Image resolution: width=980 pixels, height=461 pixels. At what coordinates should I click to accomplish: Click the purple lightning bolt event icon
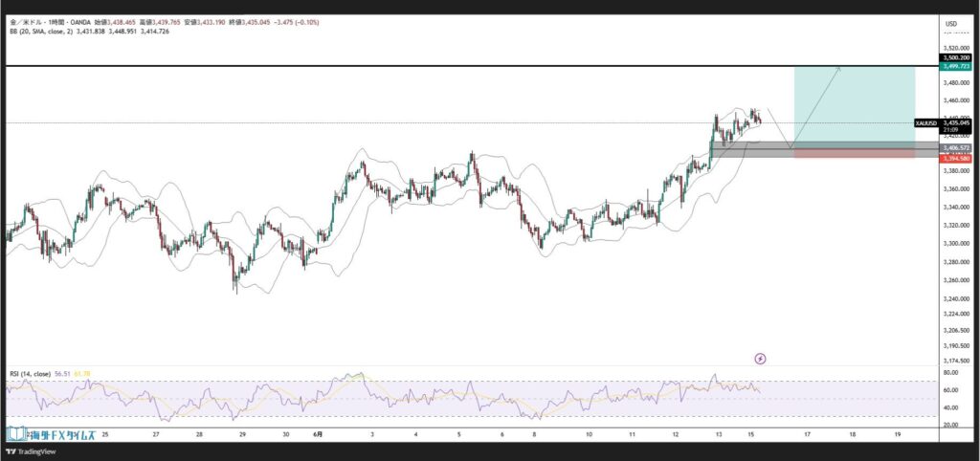click(760, 359)
